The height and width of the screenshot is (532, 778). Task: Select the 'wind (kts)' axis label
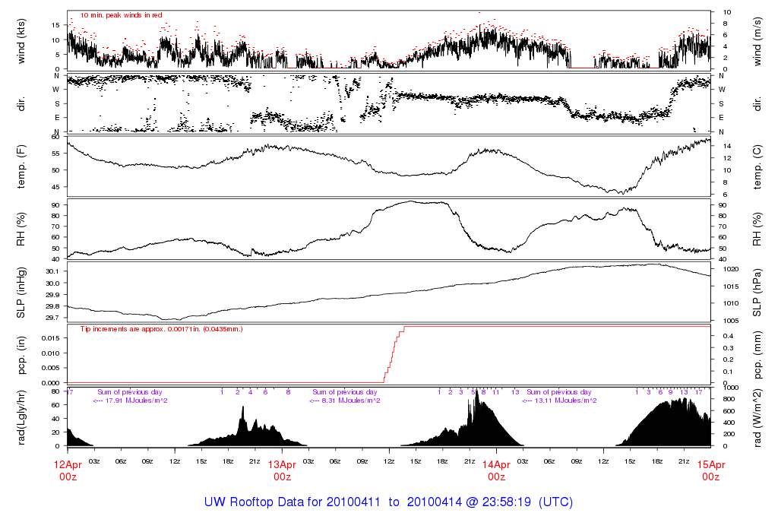pos(21,41)
